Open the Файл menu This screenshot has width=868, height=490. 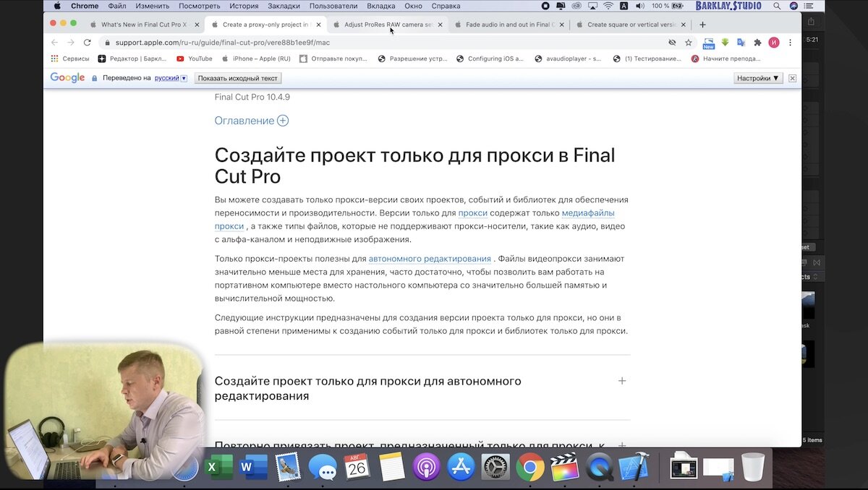point(117,6)
